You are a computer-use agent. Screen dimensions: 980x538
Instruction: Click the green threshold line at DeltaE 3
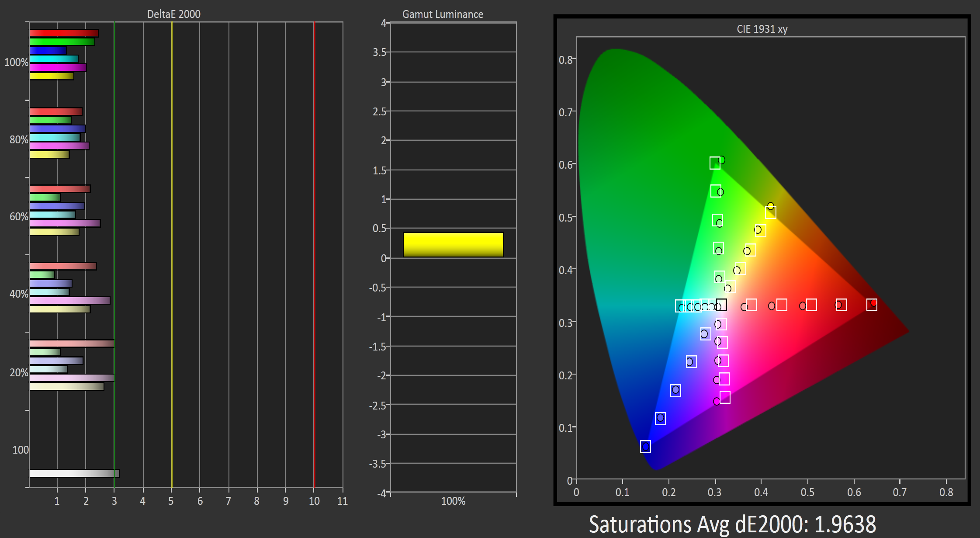114,255
